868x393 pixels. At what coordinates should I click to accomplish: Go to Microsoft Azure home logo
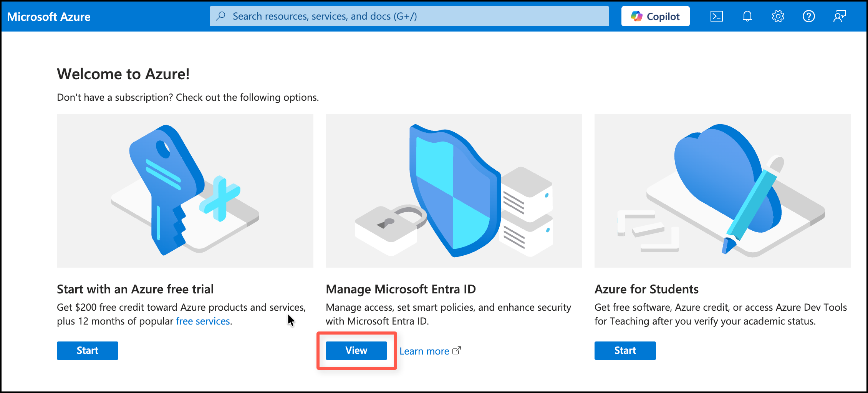(x=49, y=17)
